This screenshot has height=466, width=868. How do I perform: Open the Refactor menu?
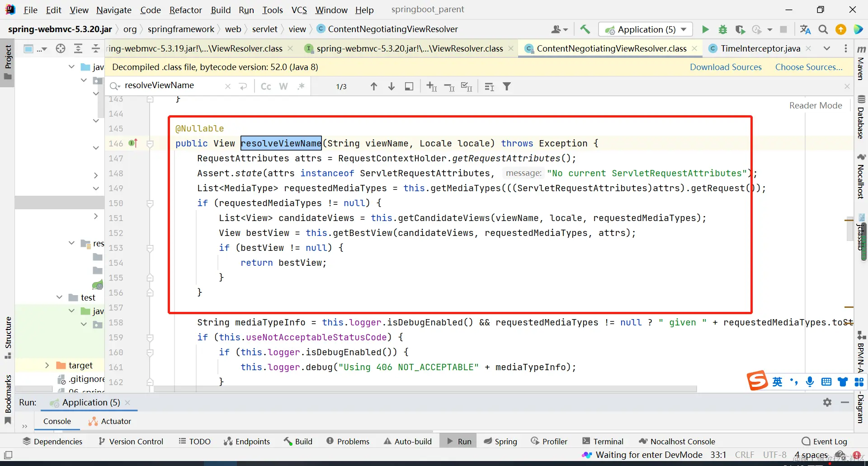click(x=185, y=10)
